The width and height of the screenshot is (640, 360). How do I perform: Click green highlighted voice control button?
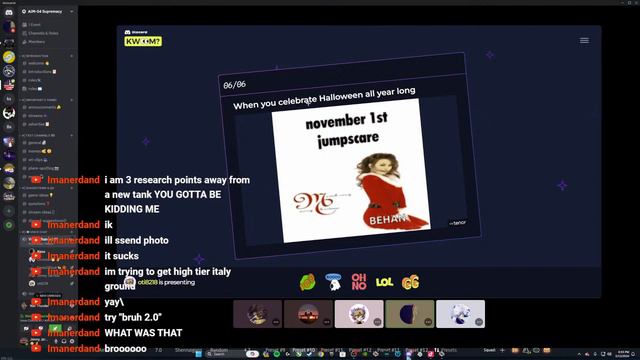pyautogui.click(x=55, y=328)
